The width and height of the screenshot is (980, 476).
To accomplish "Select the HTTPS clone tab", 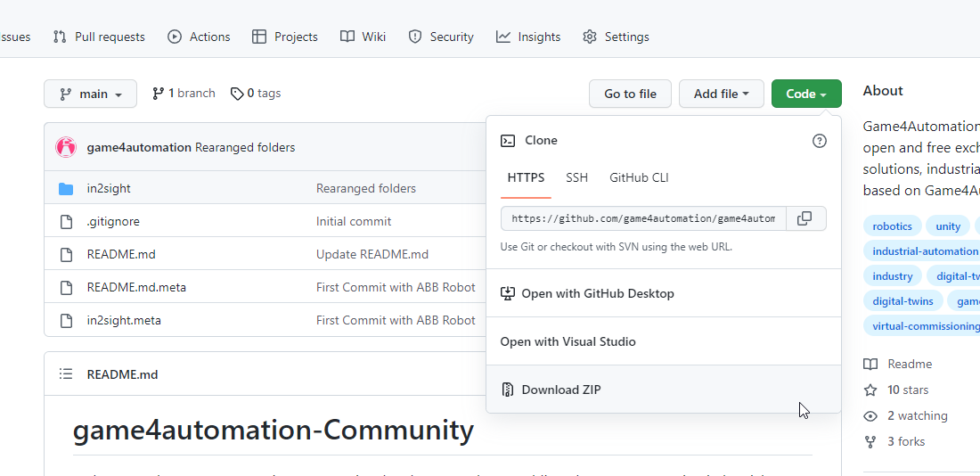I will [526, 177].
